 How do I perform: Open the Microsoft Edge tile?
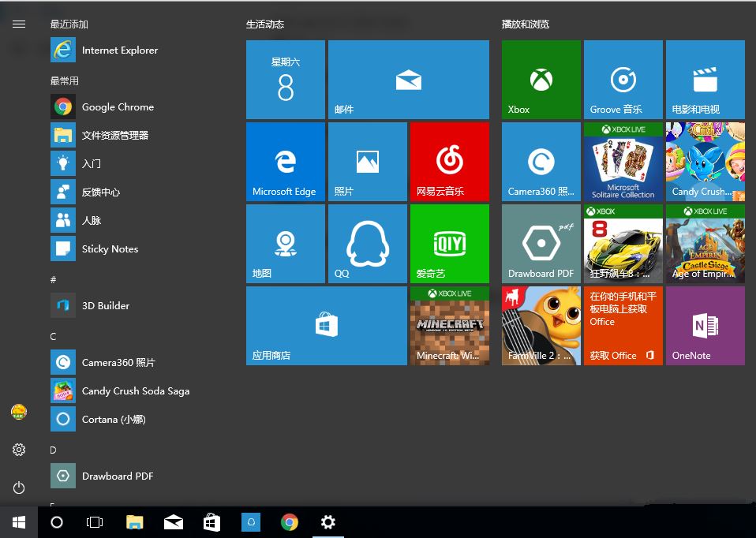[285, 162]
